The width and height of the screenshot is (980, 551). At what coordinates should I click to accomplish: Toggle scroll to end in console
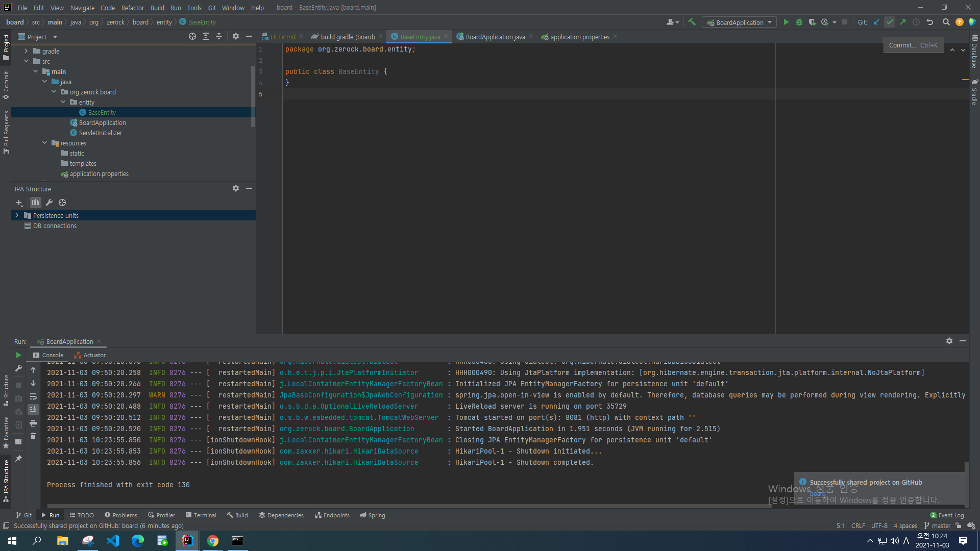coord(33,410)
